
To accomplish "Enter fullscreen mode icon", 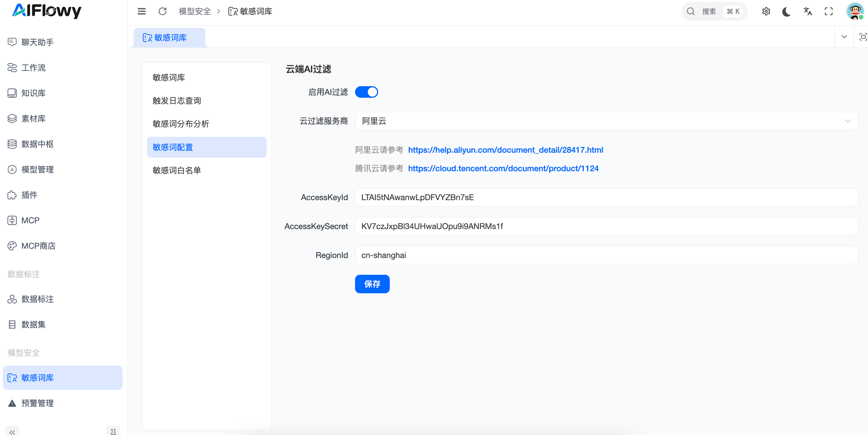I will (828, 12).
